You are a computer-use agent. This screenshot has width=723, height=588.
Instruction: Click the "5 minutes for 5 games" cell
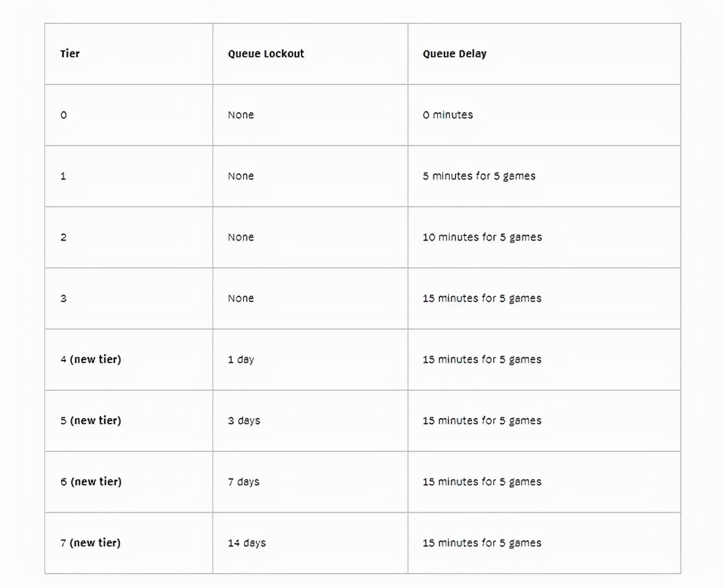point(479,176)
